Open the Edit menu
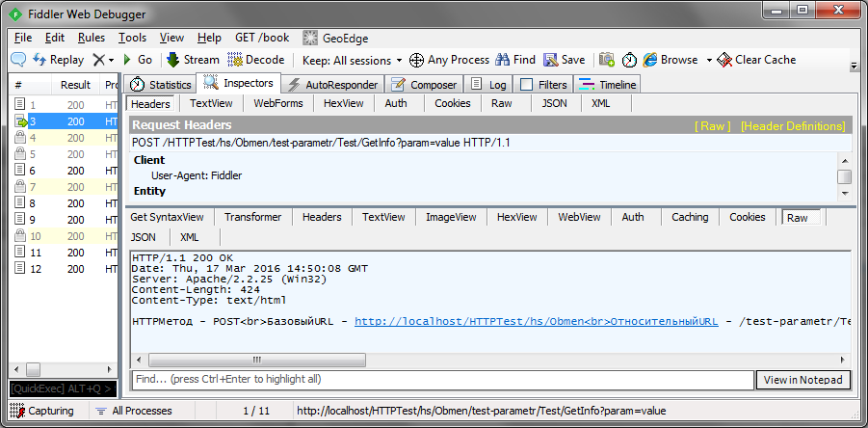The height and width of the screenshot is (428, 868). click(55, 38)
